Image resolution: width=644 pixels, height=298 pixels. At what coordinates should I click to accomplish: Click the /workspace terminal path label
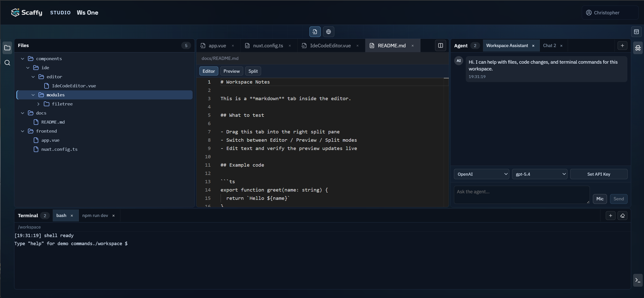click(29, 227)
